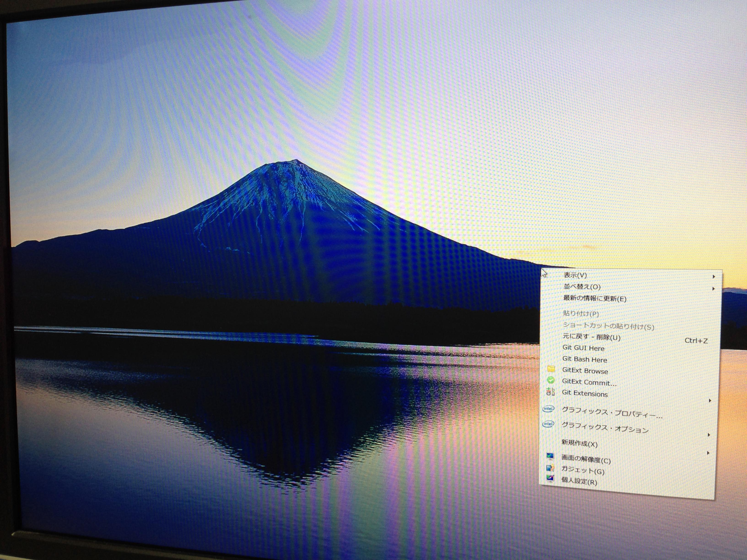Expand the Git Extensions submenu arrow
Screen dimensions: 747x560
click(710, 401)
